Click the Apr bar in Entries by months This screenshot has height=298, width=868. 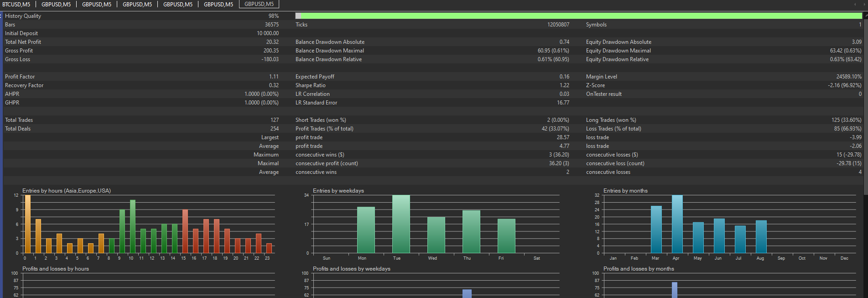click(677, 224)
